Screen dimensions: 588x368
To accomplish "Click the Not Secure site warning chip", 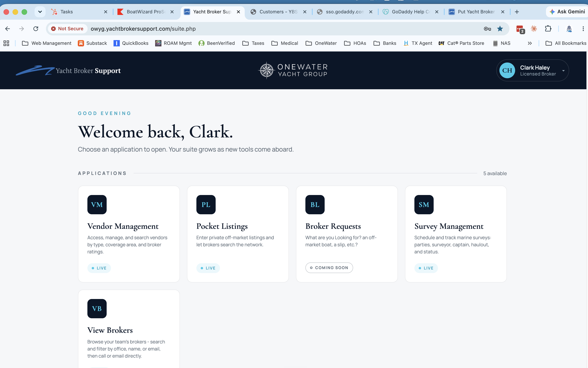I will point(67,29).
